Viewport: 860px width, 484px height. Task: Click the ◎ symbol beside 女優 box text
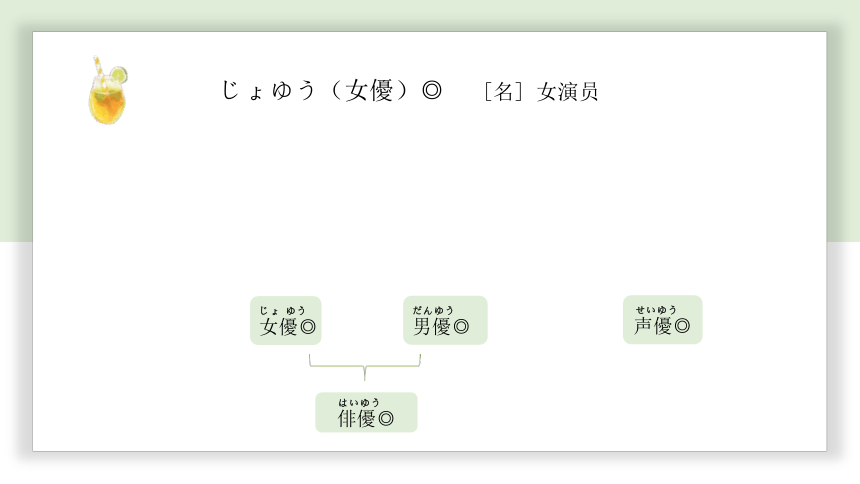tap(308, 327)
